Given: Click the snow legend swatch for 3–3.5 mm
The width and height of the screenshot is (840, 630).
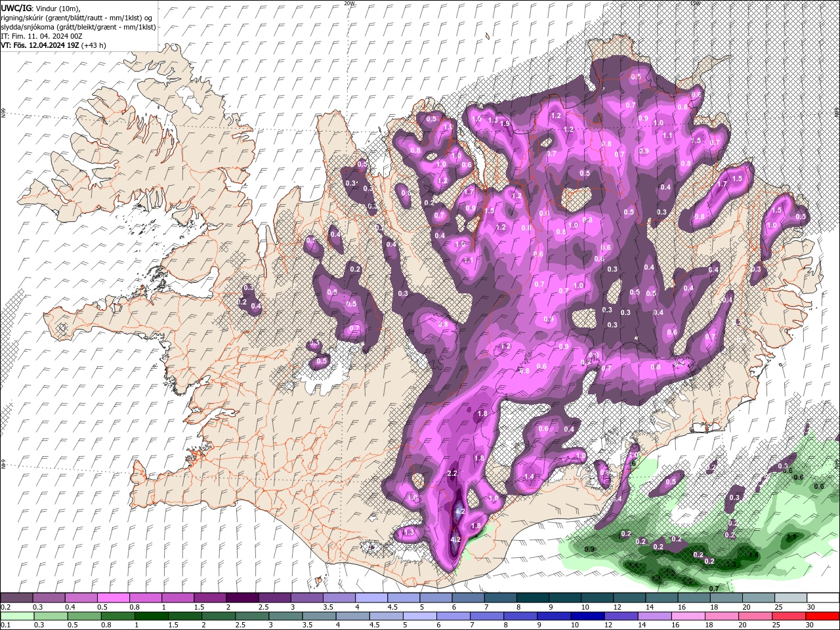Looking at the screenshot, I should pos(306,597).
